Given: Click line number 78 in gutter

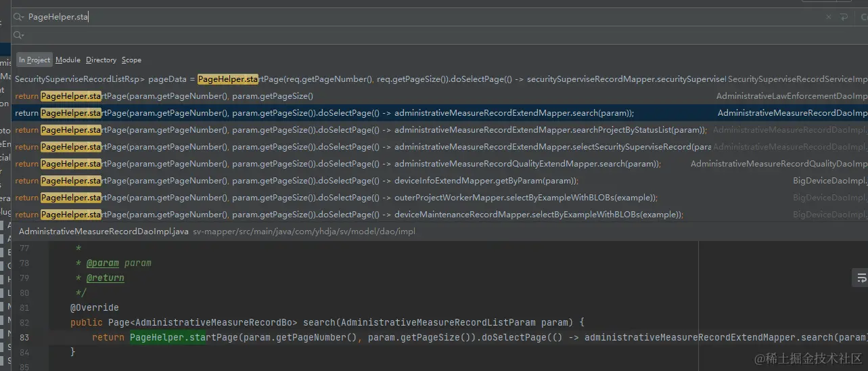Looking at the screenshot, I should coord(24,263).
